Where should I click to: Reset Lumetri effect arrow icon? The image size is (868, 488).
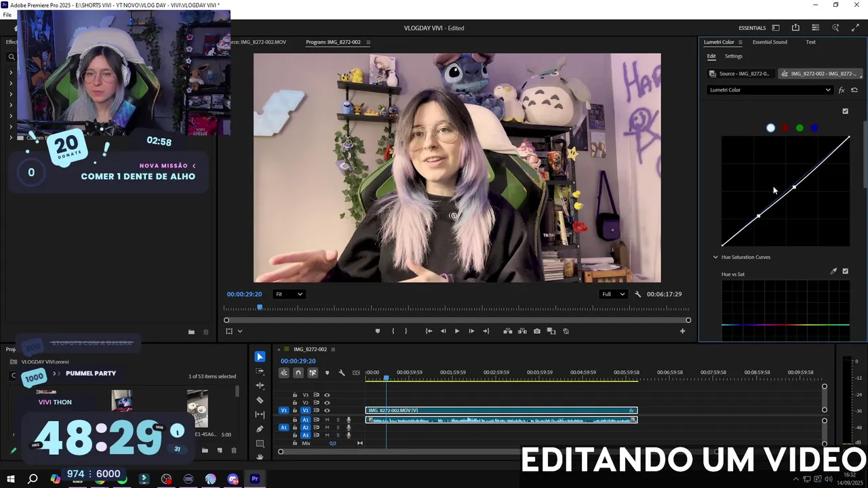click(x=854, y=90)
